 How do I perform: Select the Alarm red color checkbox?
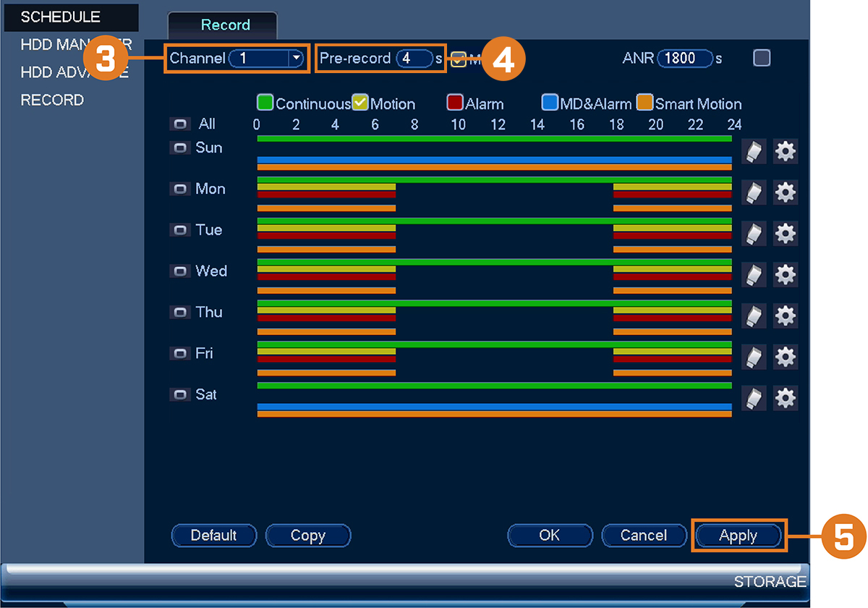tap(455, 102)
